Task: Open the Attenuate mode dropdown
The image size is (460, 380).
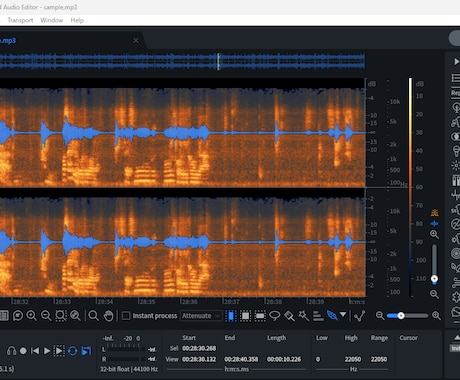Action: click(201, 315)
